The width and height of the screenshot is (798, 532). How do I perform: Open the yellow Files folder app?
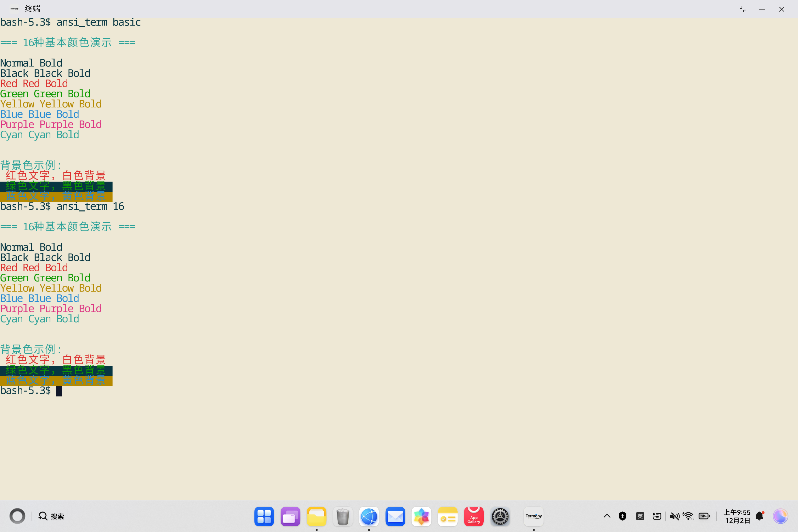pos(316,516)
